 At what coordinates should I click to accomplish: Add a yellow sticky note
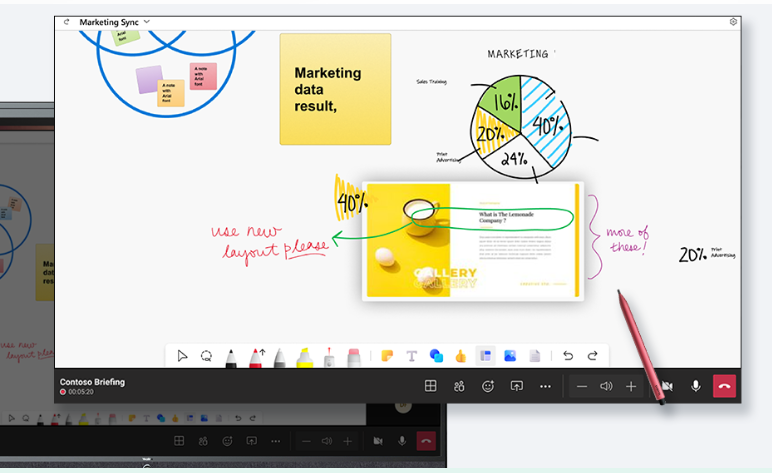386,356
